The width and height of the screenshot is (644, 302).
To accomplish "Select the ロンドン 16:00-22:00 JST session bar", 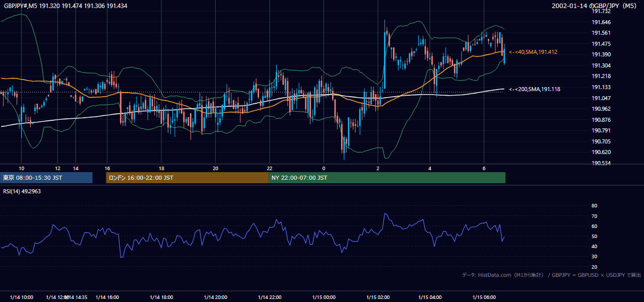I will point(187,178).
